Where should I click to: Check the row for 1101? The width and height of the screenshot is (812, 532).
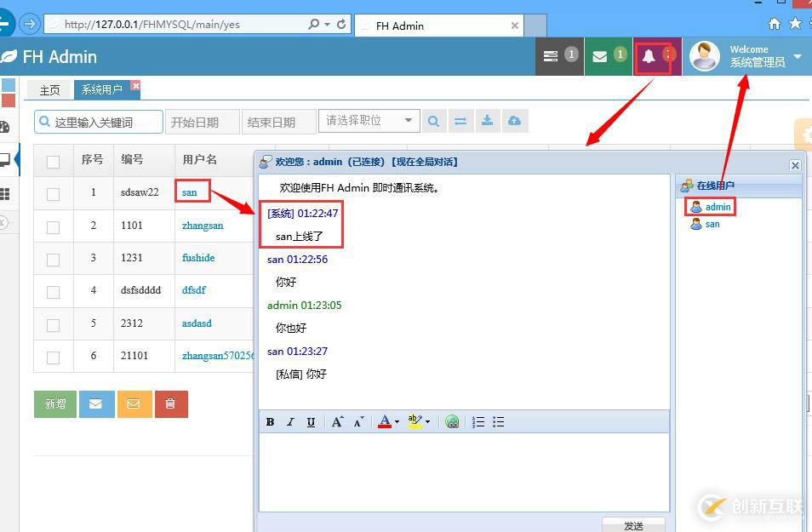click(x=53, y=227)
